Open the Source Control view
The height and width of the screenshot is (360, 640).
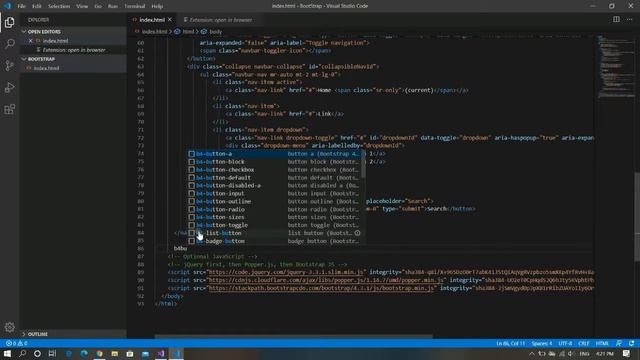click(9, 65)
